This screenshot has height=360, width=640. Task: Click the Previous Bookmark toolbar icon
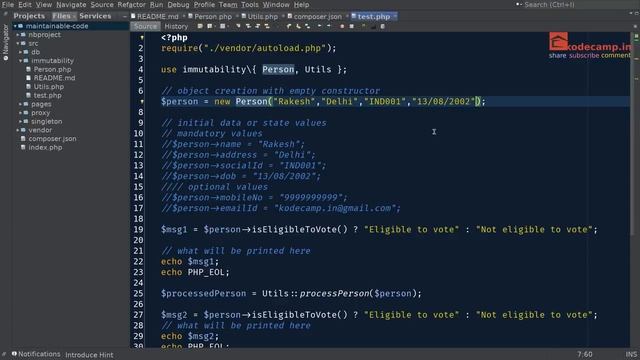289,26
